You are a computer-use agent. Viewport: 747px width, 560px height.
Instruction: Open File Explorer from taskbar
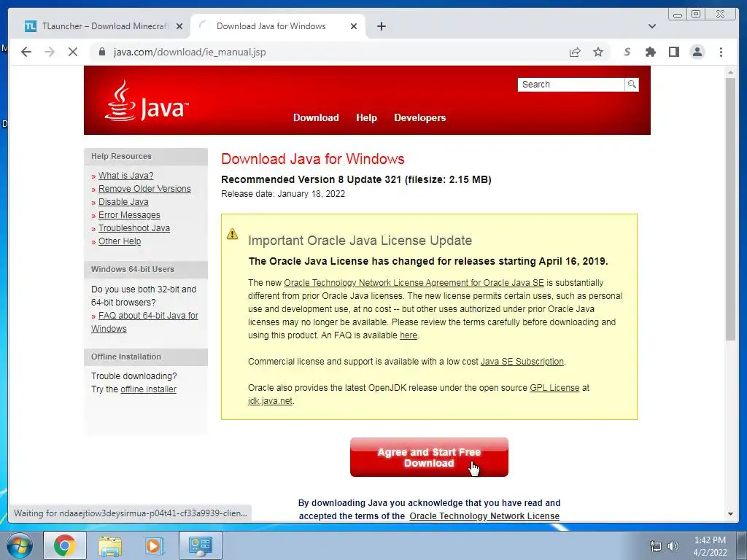[109, 546]
